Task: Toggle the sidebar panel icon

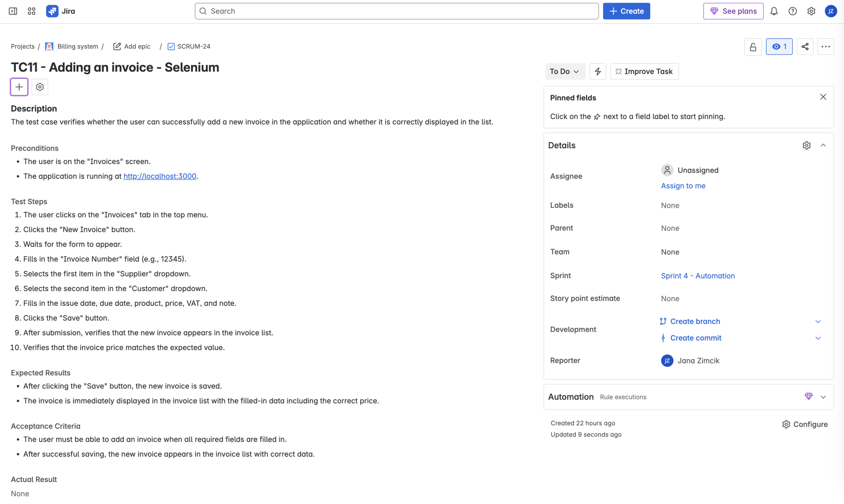Action: [13, 11]
